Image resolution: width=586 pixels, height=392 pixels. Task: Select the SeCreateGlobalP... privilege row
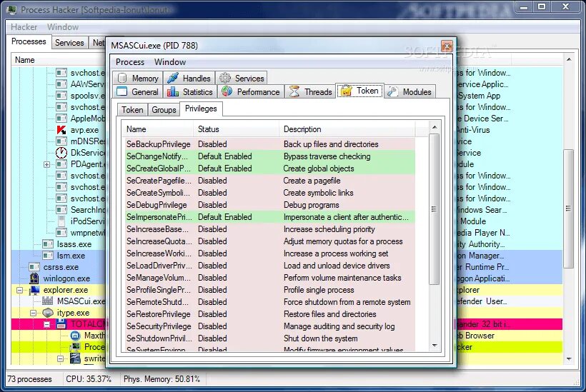coord(270,169)
